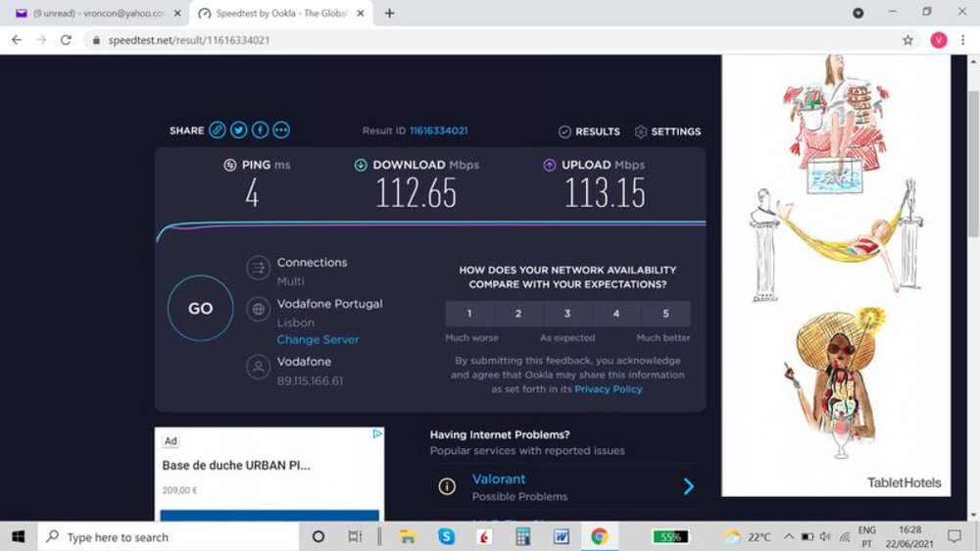Viewport: 980px width, 551px height.
Task: Switch to the Yahoo mail tab
Action: point(93,13)
